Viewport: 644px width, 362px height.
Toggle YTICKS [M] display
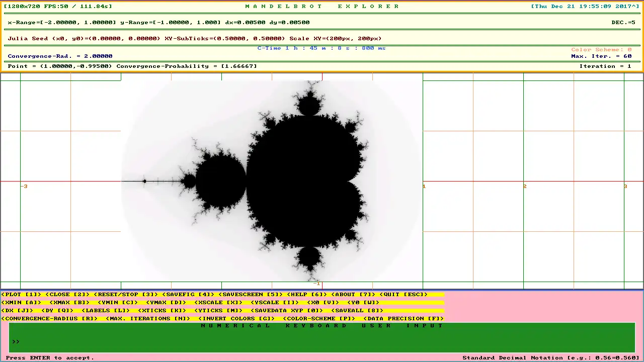point(218,311)
